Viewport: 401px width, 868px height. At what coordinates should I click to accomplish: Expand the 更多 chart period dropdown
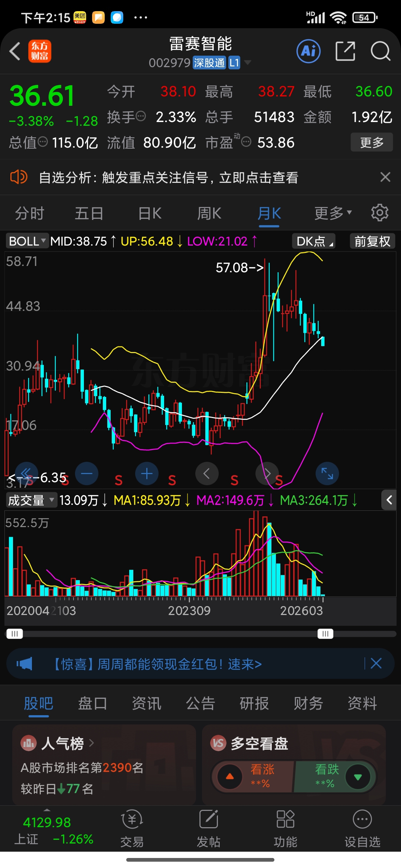pyautogui.click(x=333, y=213)
